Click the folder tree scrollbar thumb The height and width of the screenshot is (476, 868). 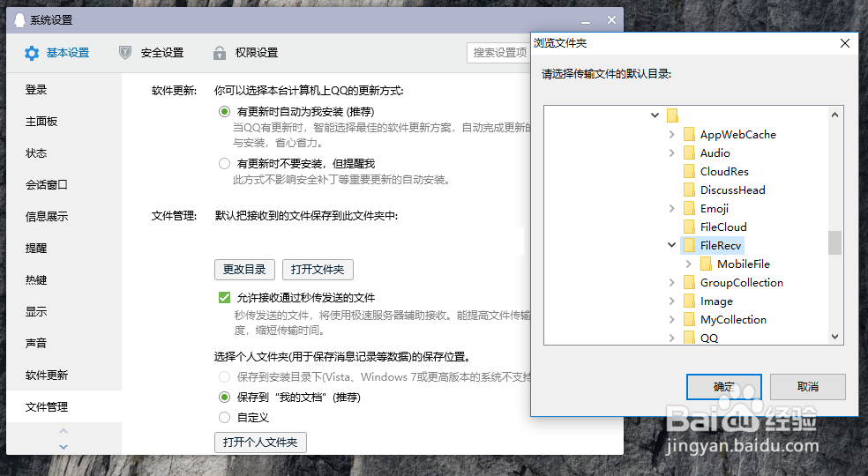tap(834, 243)
